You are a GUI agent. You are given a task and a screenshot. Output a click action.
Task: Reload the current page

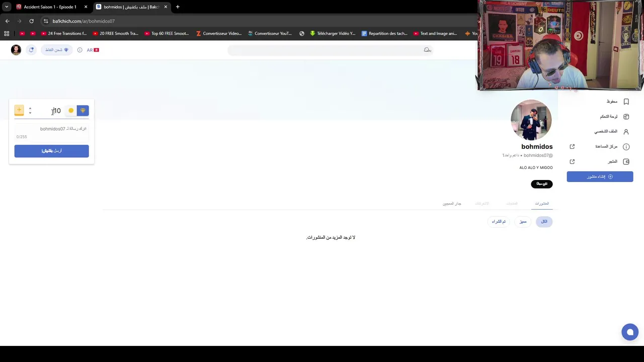coord(31,21)
